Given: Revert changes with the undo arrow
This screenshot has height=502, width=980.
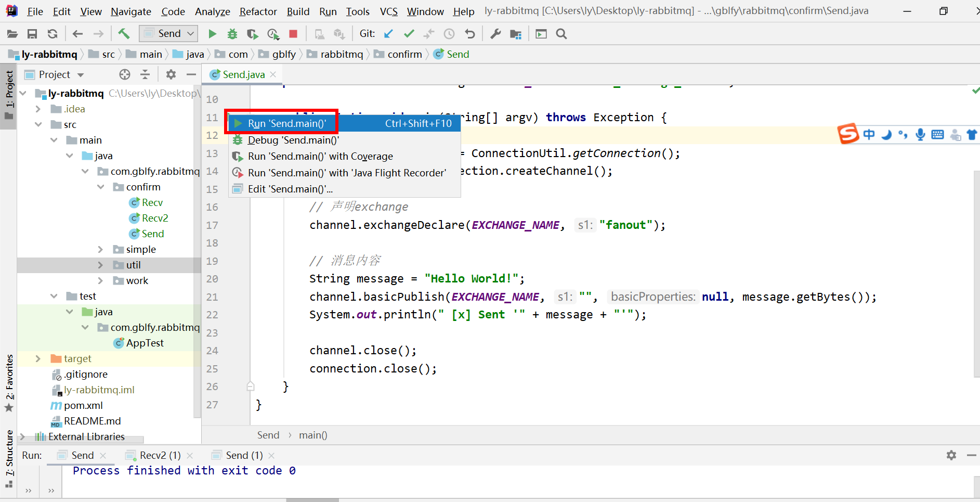Looking at the screenshot, I should pyautogui.click(x=470, y=34).
